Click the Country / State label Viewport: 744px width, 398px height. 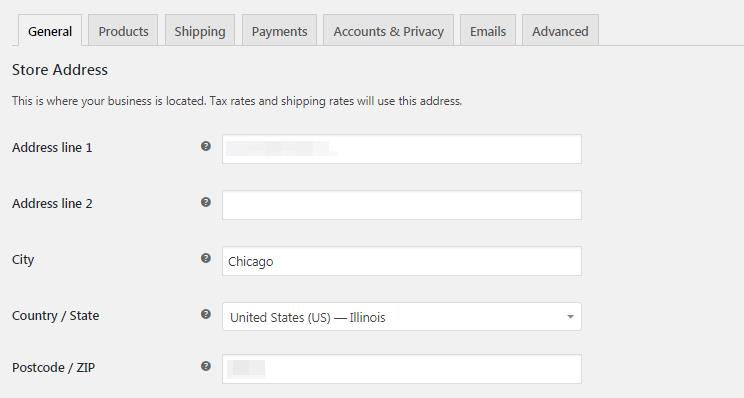pos(56,316)
